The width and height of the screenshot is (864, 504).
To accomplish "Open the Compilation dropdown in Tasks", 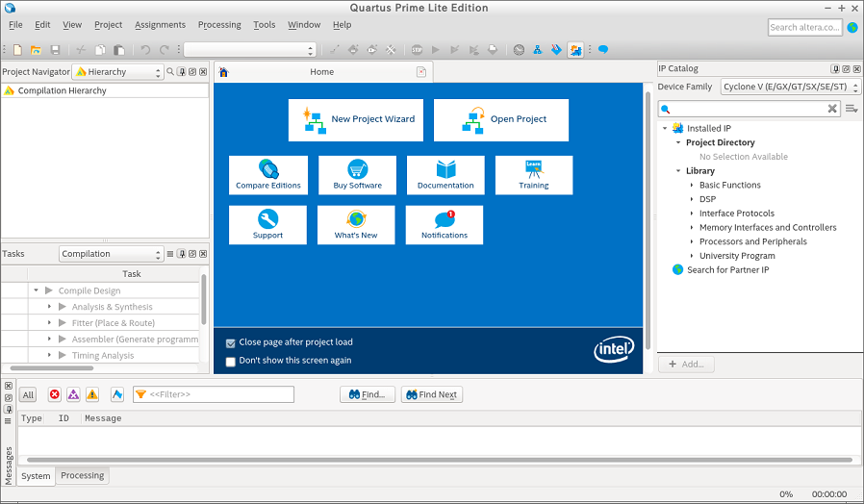I will click(x=112, y=254).
